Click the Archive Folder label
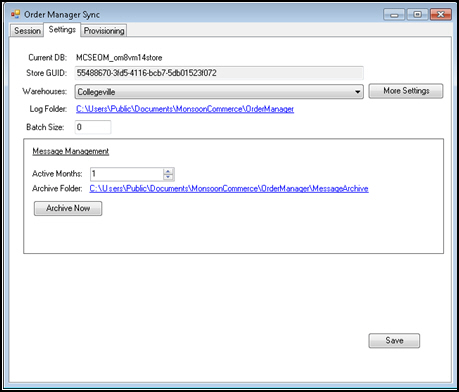 click(57, 189)
